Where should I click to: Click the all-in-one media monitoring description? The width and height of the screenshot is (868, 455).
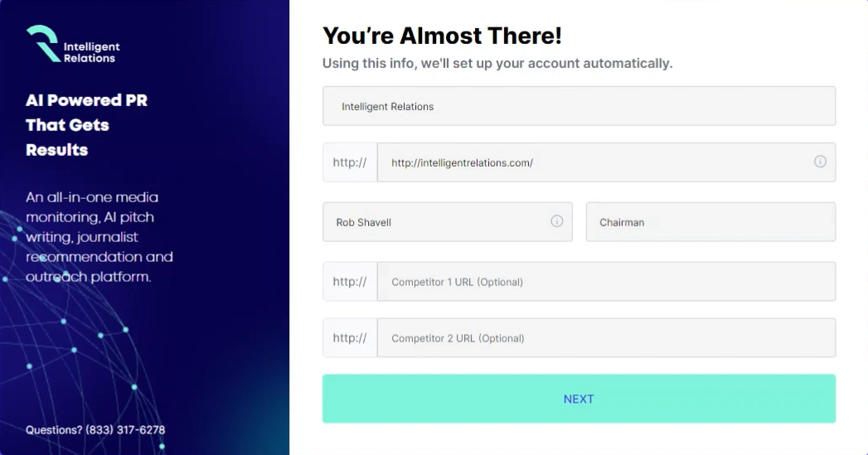[x=99, y=237]
